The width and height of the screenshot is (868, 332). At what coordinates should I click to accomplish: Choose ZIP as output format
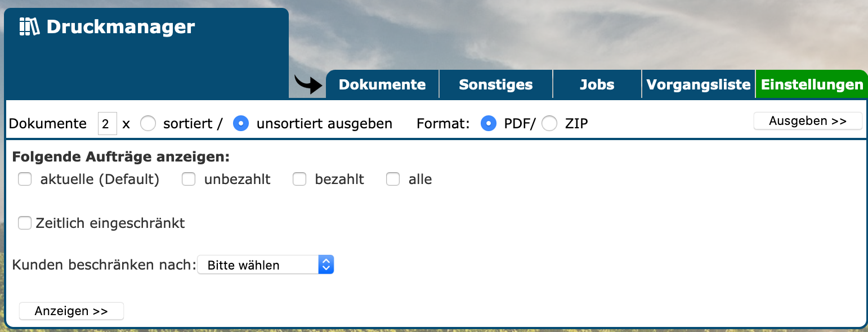pos(549,124)
